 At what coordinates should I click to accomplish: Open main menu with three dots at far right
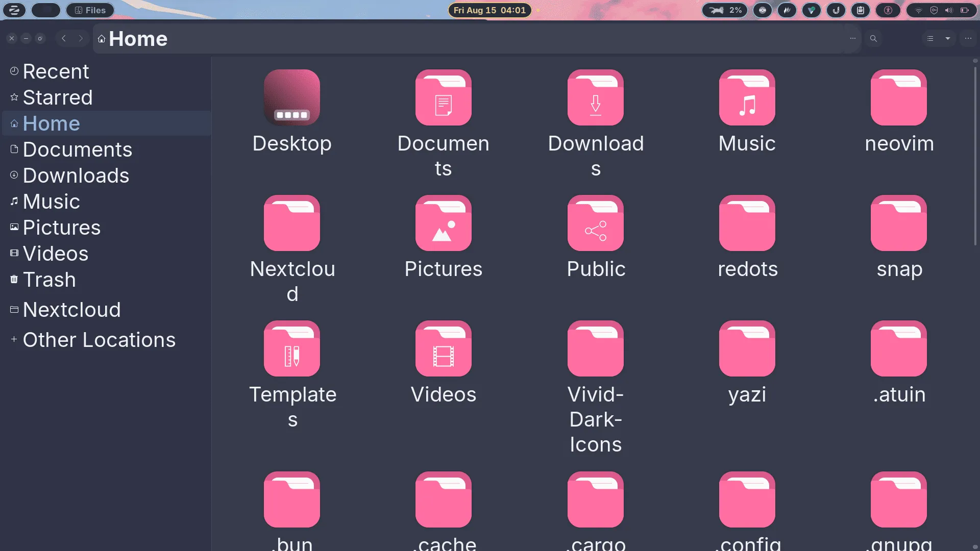(x=968, y=39)
